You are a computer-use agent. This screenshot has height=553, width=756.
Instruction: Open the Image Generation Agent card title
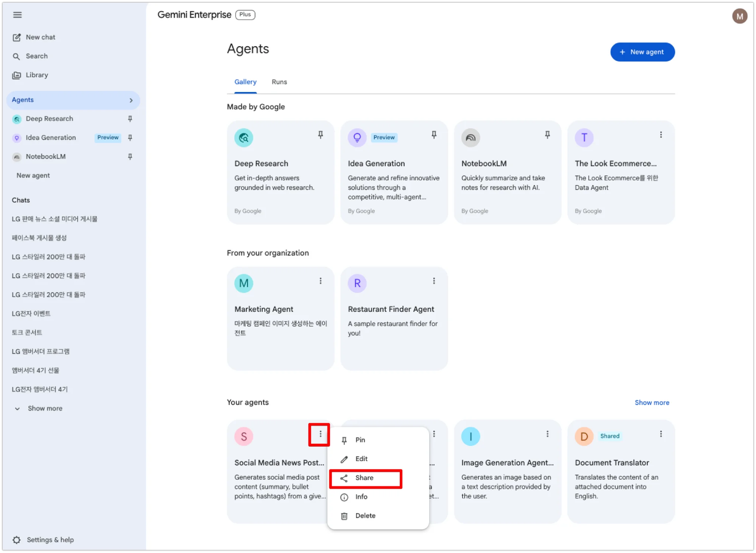[x=507, y=463]
